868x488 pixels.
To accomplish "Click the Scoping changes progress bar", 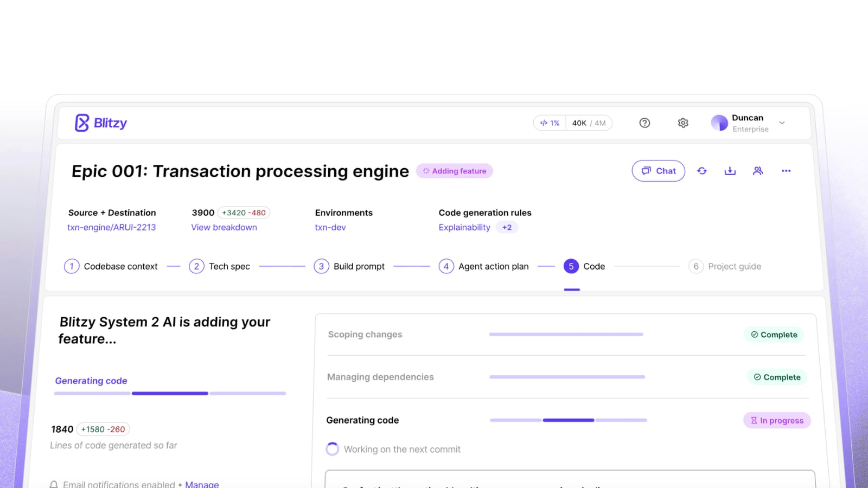I will pos(566,335).
